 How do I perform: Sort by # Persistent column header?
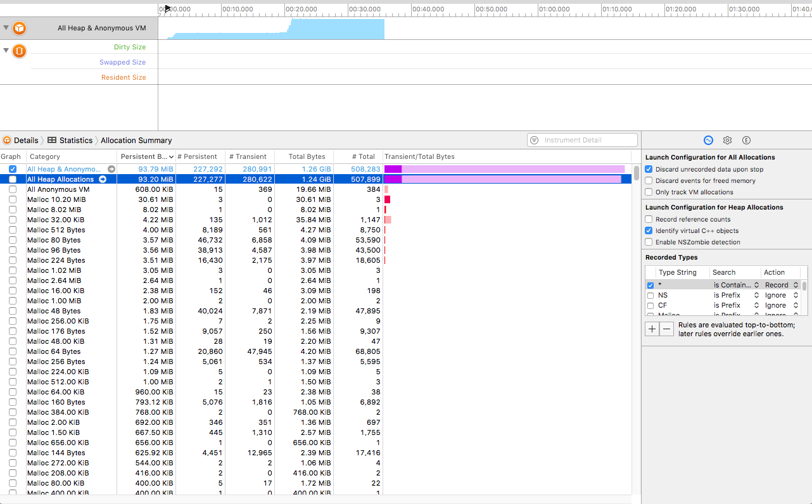(200, 156)
